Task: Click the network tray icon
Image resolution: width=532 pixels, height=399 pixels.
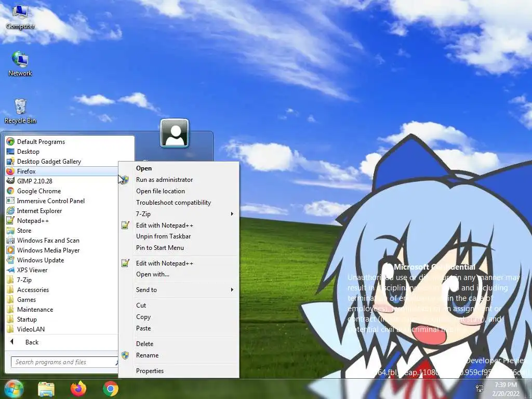Action: pyautogui.click(x=480, y=389)
